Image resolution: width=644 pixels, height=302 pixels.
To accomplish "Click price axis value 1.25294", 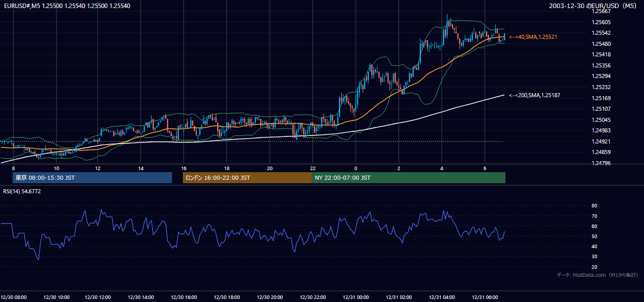I will (601, 76).
